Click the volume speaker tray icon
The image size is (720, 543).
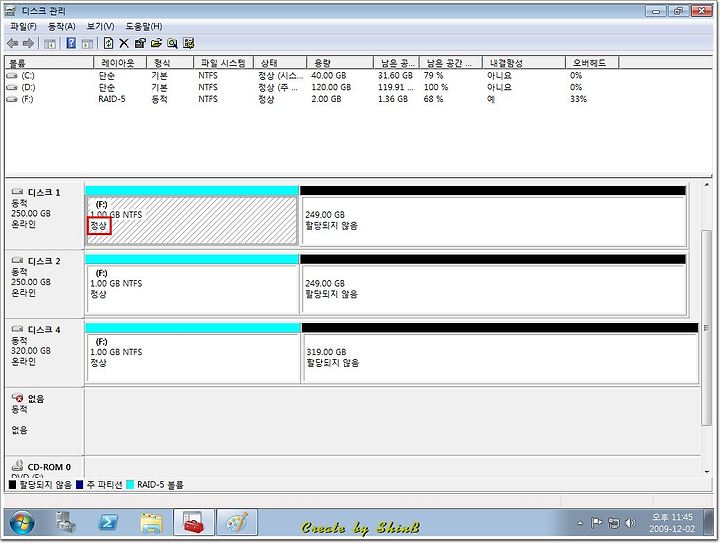coord(631,522)
